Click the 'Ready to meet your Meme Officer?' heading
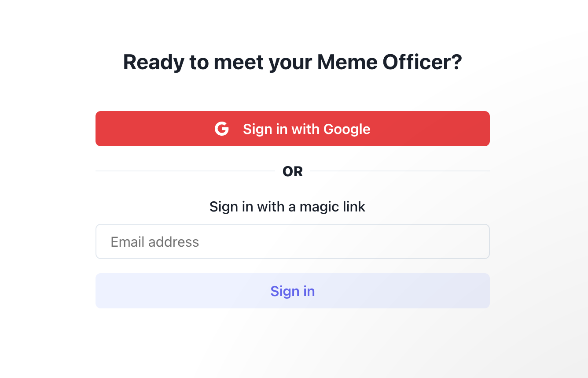 pos(292,62)
